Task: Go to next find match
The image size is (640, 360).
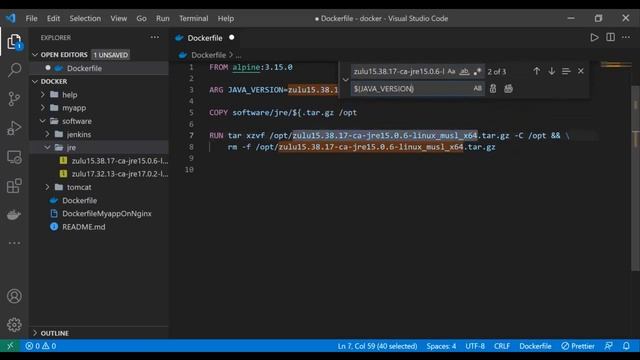Action: point(551,71)
